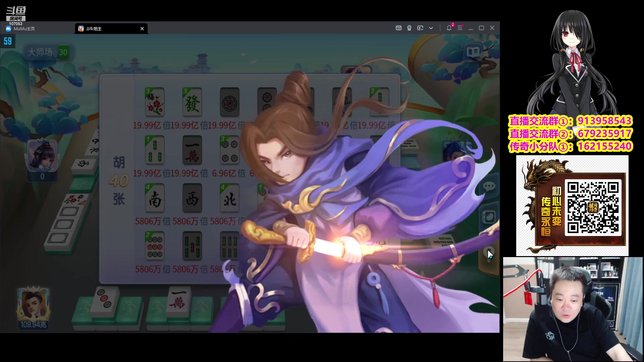This screenshot has height=362, width=644.
Task: Click the Douyu room number 107053 logo
Action: pyautogui.click(x=16, y=16)
